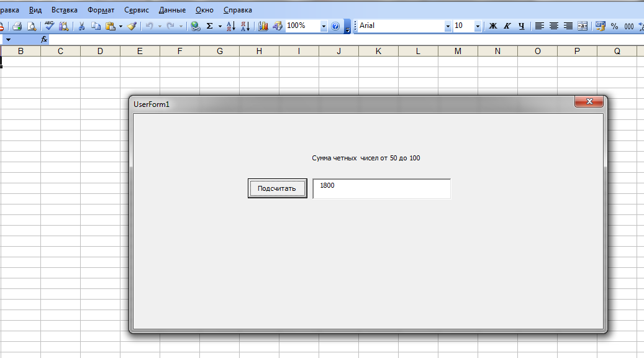Activate the Format Painter brush
The width and height of the screenshot is (644, 358).
(x=132, y=26)
